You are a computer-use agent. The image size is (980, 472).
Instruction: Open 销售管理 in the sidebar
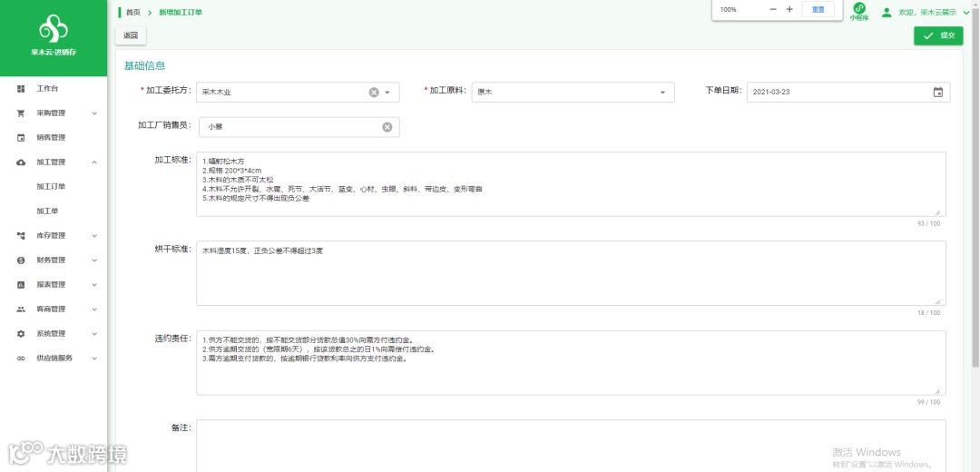(51, 138)
